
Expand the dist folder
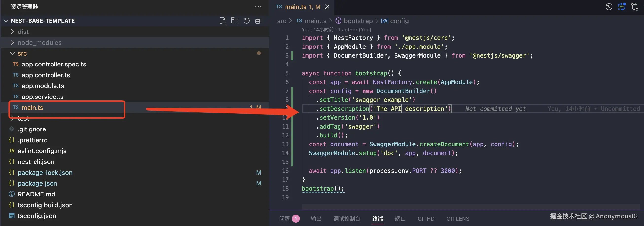tap(12, 32)
